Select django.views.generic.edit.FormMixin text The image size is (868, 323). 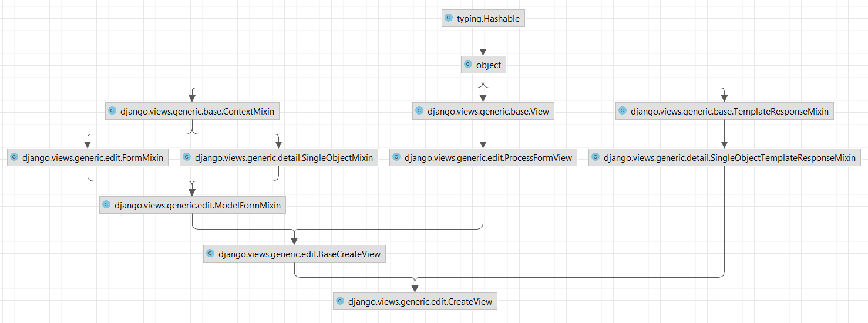pos(93,158)
